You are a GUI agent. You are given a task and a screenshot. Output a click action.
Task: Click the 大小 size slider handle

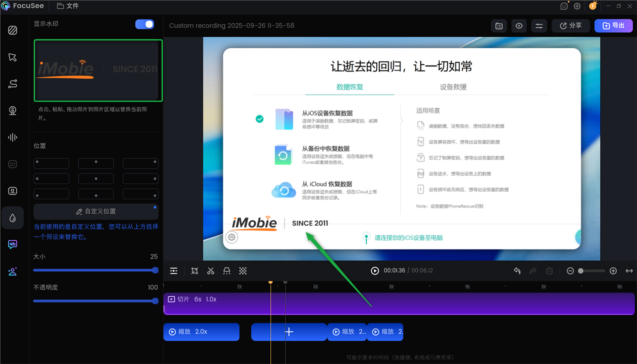point(155,270)
